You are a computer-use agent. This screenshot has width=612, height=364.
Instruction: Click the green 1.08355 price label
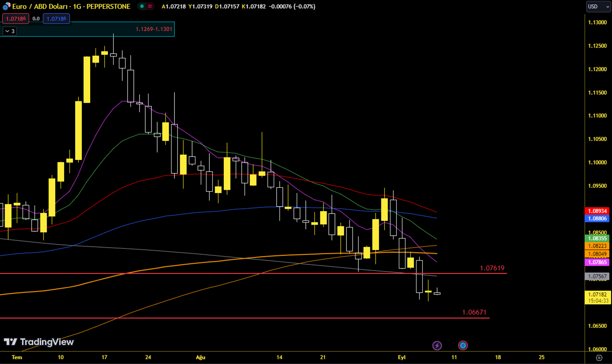click(597, 239)
